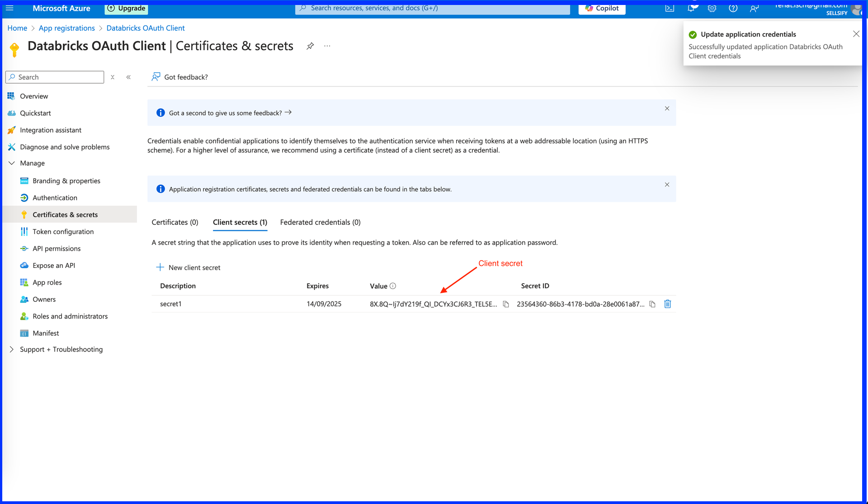Go to Home breadcrumb
Viewport: 868px width, 504px height.
click(17, 28)
